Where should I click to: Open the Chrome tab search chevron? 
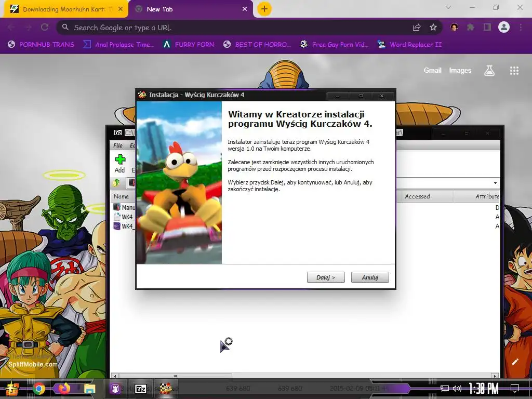pyautogui.click(x=448, y=7)
